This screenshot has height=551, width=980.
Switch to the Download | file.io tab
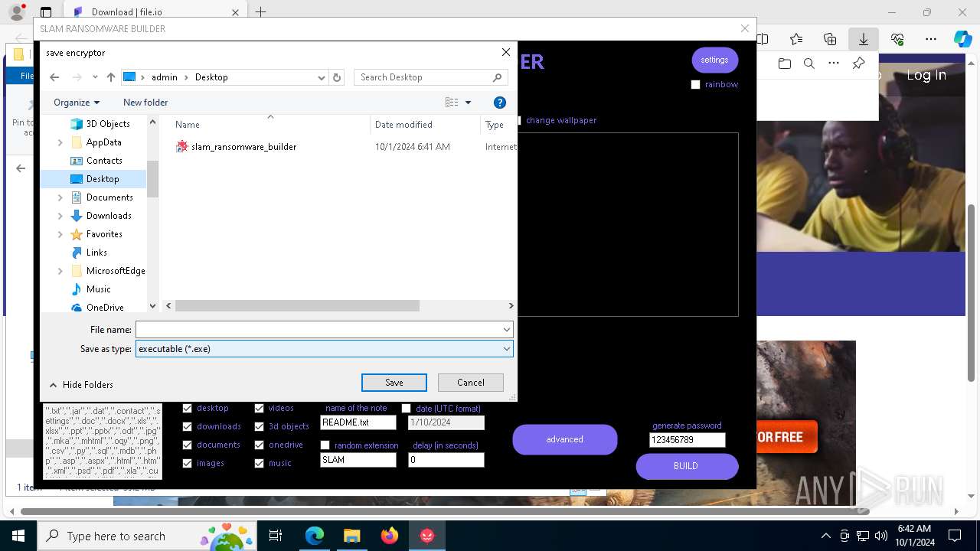coord(153,12)
